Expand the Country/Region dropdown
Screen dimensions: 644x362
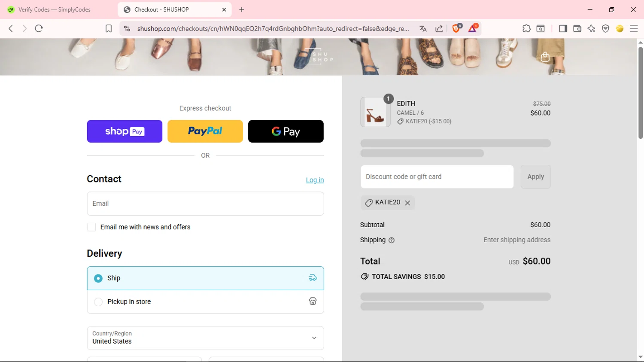(205, 338)
